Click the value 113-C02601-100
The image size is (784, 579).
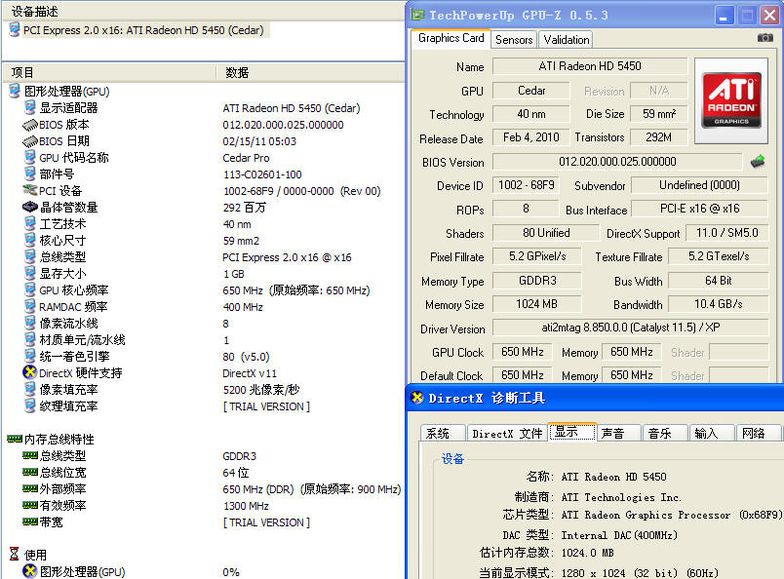coord(262,174)
